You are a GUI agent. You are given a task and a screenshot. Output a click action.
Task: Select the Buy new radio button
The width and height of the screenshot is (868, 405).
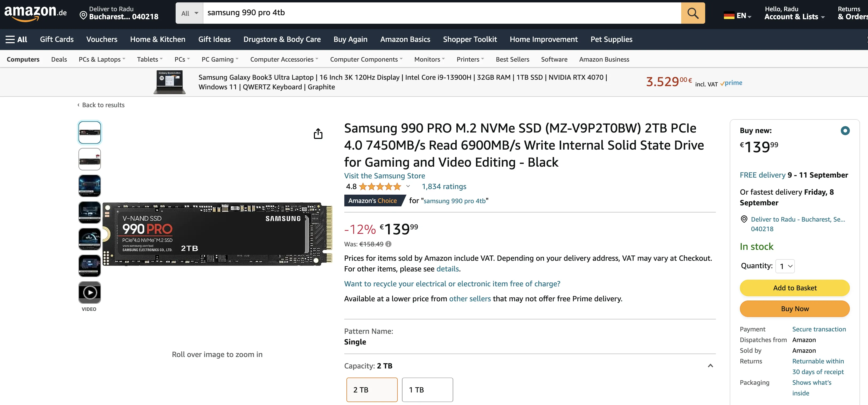pos(845,131)
